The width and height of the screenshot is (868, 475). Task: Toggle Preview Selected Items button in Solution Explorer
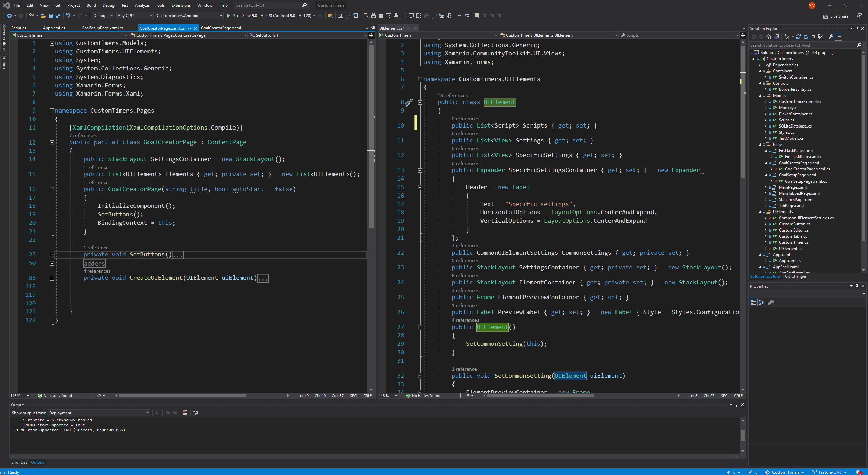838,37
